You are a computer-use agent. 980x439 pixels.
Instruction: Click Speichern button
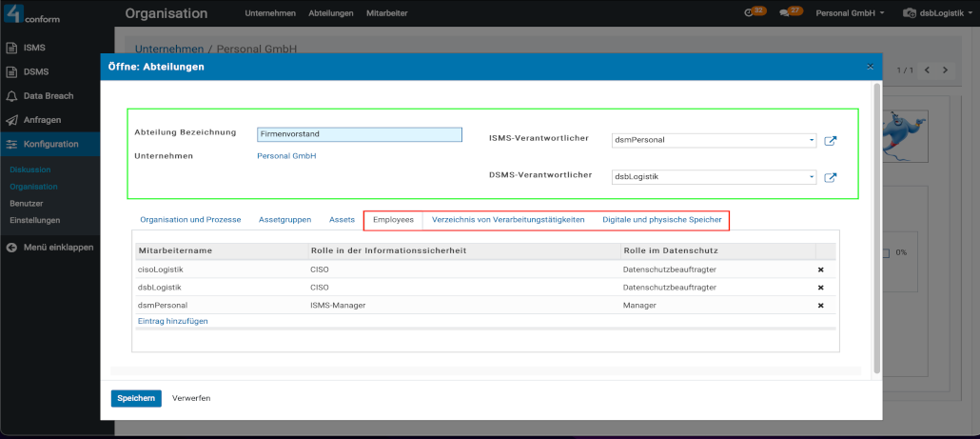coord(136,398)
